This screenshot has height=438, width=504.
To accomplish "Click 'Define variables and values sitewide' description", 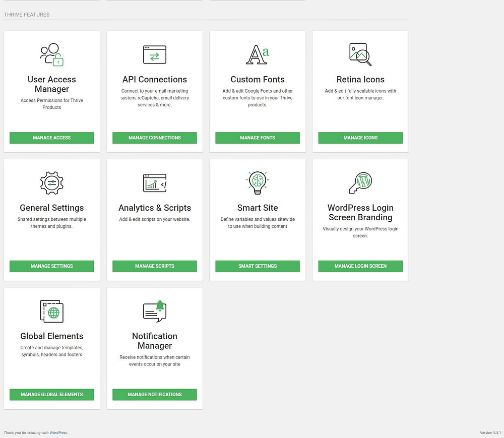I will pyautogui.click(x=258, y=223).
